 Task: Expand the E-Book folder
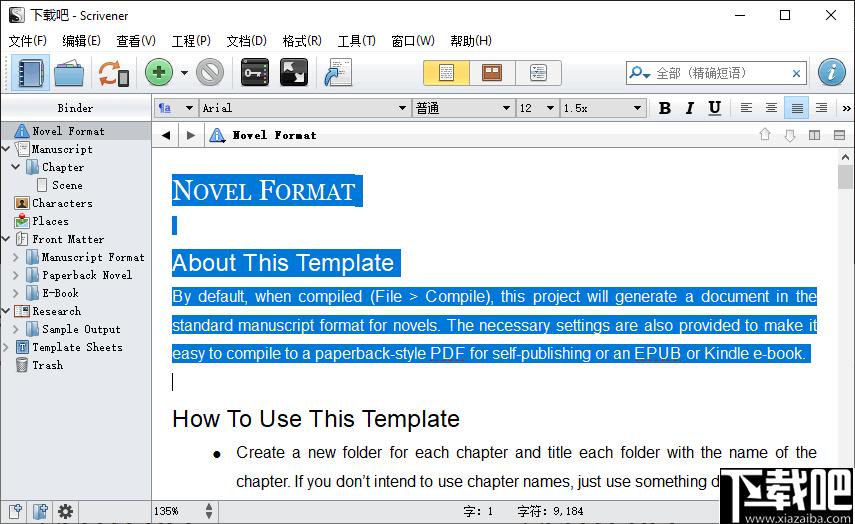pyautogui.click(x=16, y=293)
